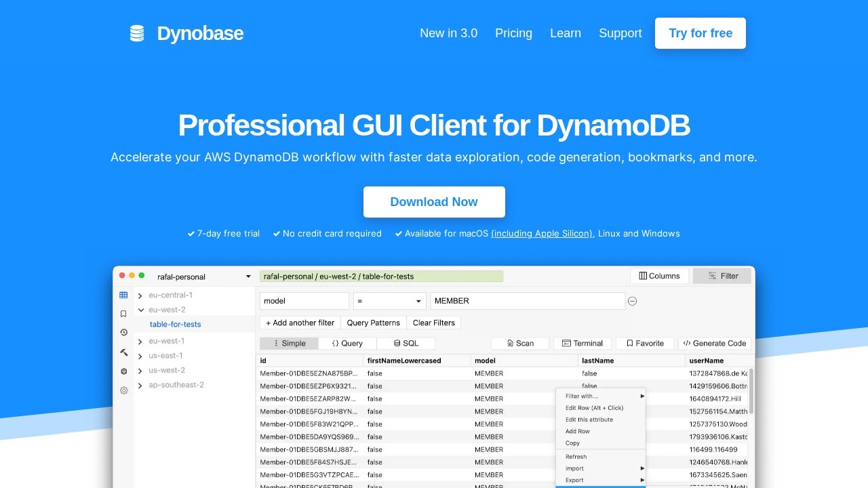Choose Refresh from context menu
The image size is (868, 488).
(601, 457)
